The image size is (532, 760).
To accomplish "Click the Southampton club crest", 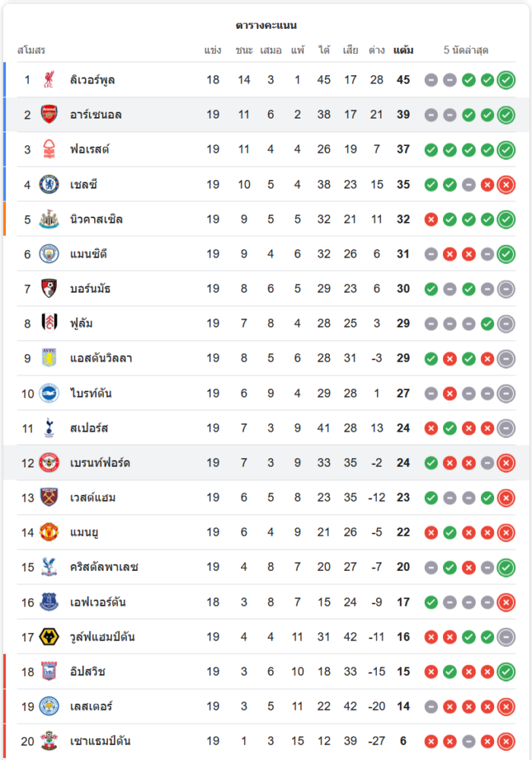I will (49, 740).
